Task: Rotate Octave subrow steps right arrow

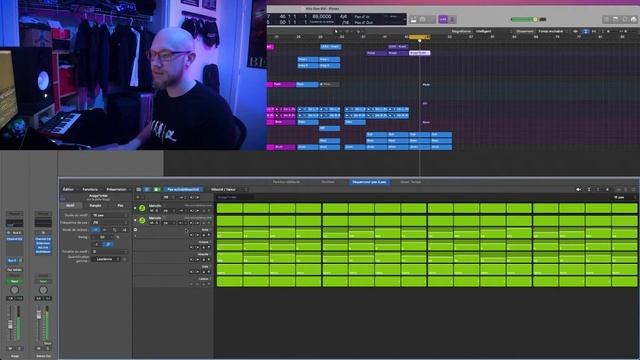Action: 197,247
